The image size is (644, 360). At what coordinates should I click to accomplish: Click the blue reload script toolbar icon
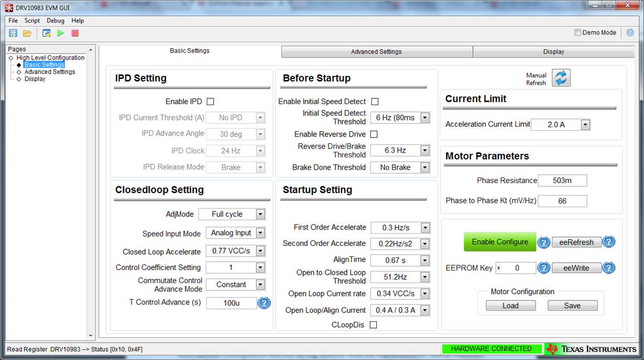(47, 33)
